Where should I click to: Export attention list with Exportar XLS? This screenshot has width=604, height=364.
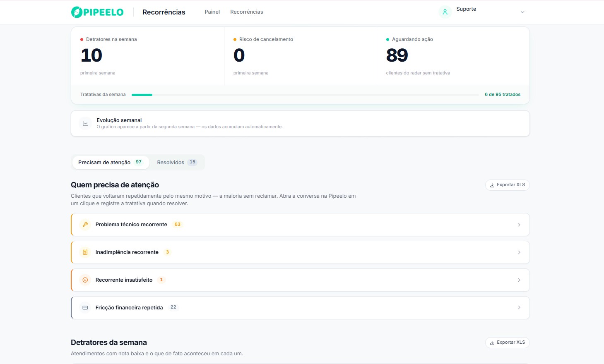507,185
